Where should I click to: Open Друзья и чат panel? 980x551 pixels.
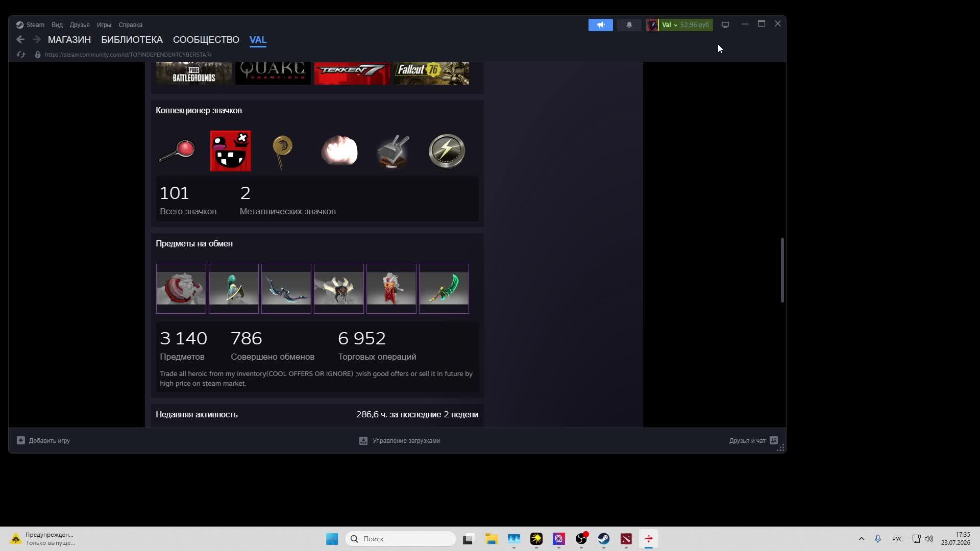coord(753,440)
